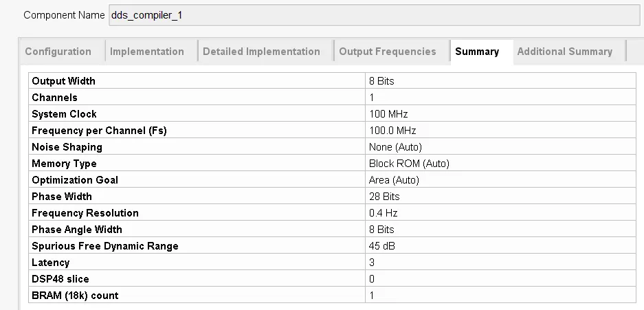This screenshot has height=310, width=644.
Task: Select the 0.4 Hz Frequency Resolution value
Action: point(383,213)
